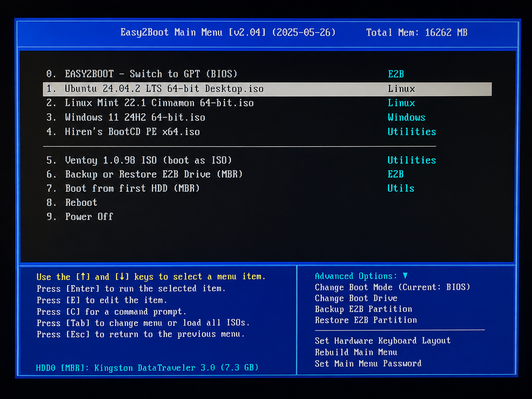
Task: Click the Advanced Options heading
Action: click(x=356, y=276)
